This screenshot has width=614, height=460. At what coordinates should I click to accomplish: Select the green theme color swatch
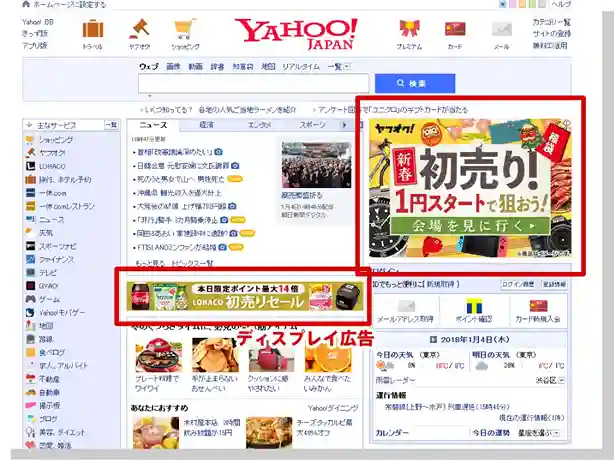(x=532, y=4)
